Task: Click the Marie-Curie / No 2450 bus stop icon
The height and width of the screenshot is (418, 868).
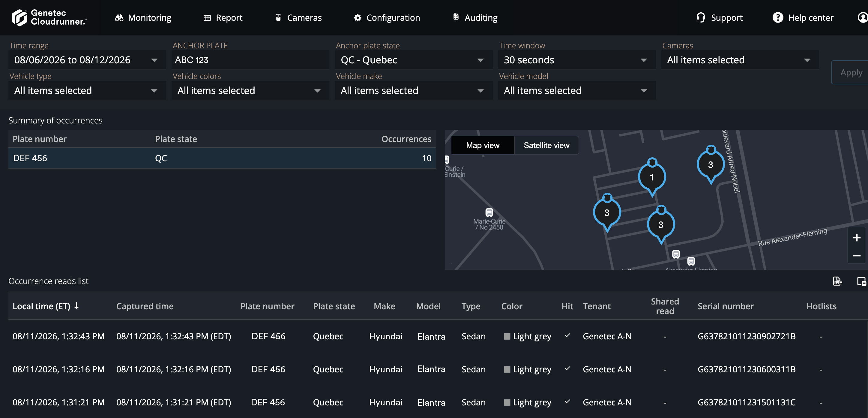Action: click(x=489, y=212)
